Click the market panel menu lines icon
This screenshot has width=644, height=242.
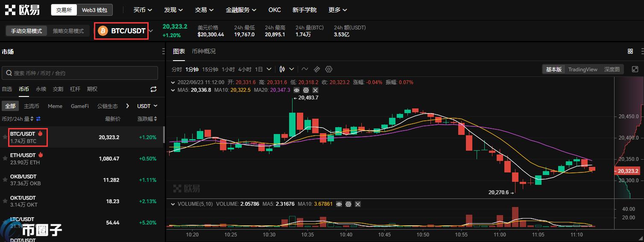tap(164, 51)
